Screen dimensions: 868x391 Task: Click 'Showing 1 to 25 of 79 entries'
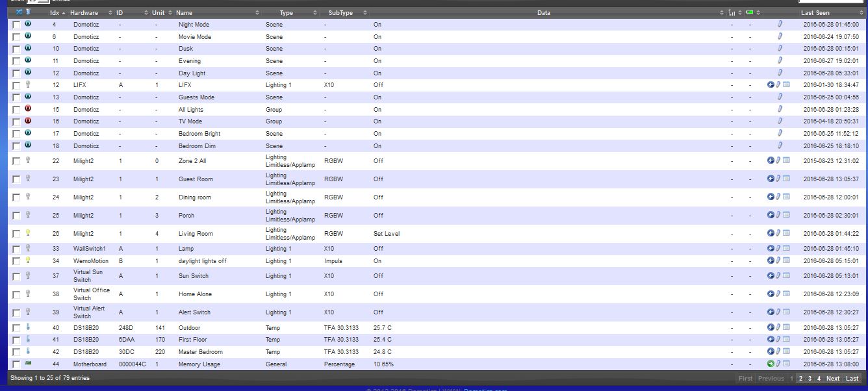[x=50, y=378]
